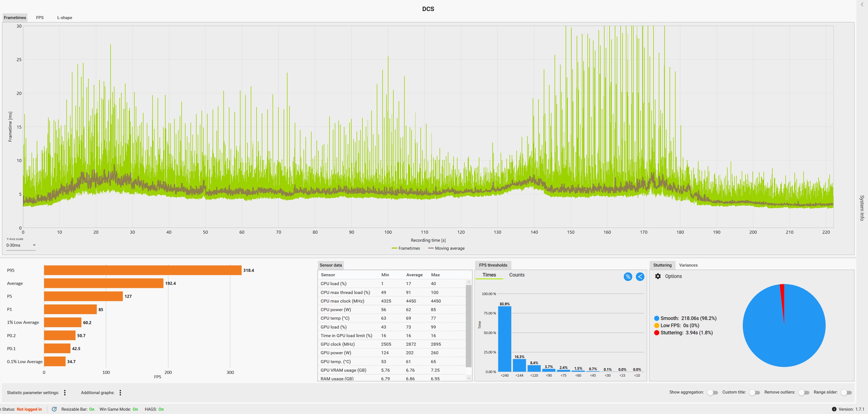Click the Sensor column header
This screenshot has height=414, width=868.
pyautogui.click(x=328, y=275)
